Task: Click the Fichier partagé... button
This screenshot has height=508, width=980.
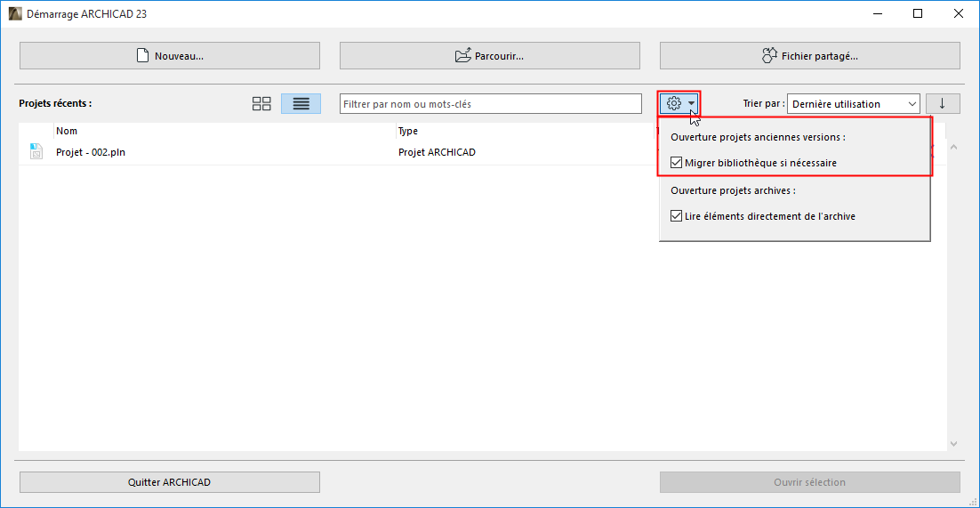Action: (x=809, y=56)
